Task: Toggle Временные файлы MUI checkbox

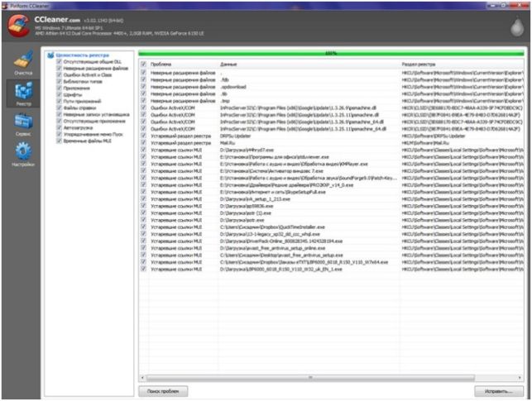Action: [59, 141]
